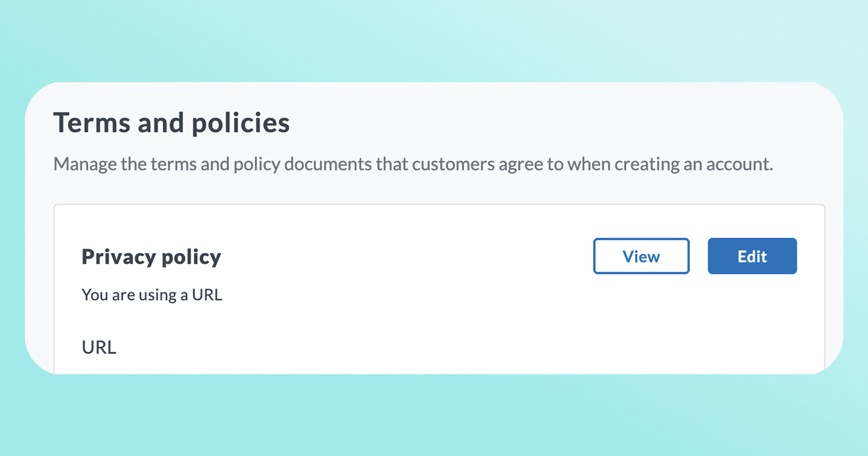Click the word 'and' in Terms and policies
The height and width of the screenshot is (456, 868).
pyautogui.click(x=160, y=123)
